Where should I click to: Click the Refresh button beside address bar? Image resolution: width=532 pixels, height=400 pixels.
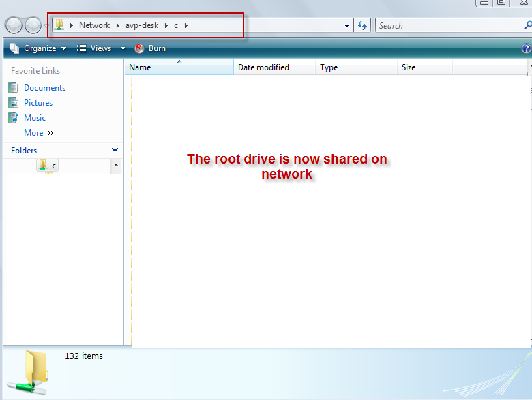pyautogui.click(x=362, y=26)
